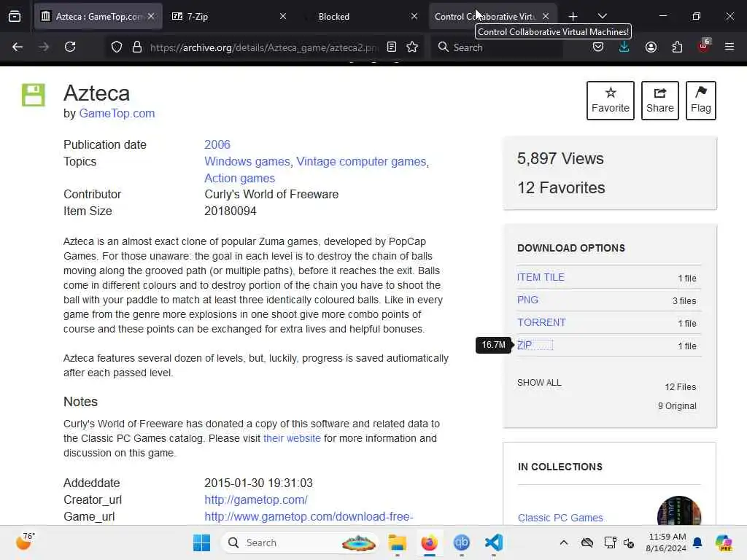Open the Downloads panel arrow icon

point(624,47)
